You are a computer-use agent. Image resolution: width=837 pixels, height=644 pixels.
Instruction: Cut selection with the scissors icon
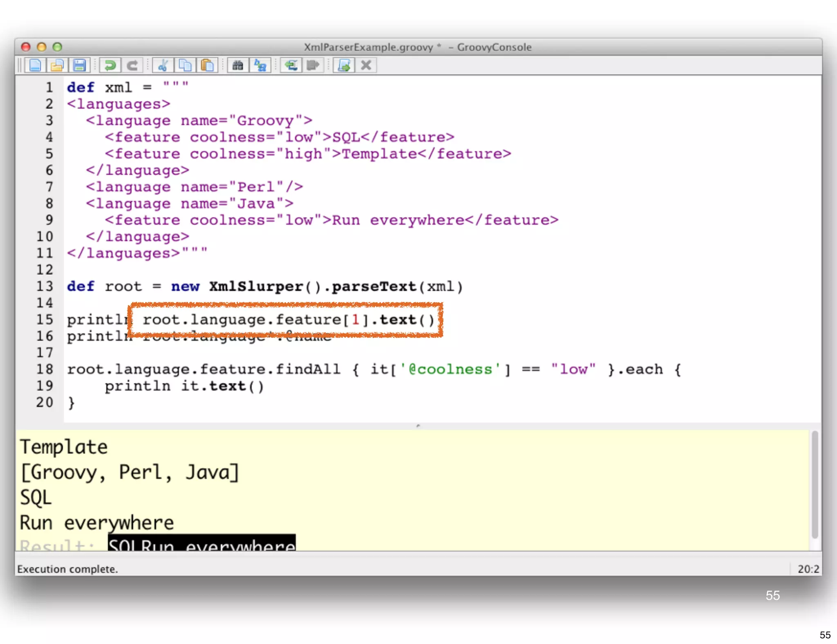[x=163, y=65]
